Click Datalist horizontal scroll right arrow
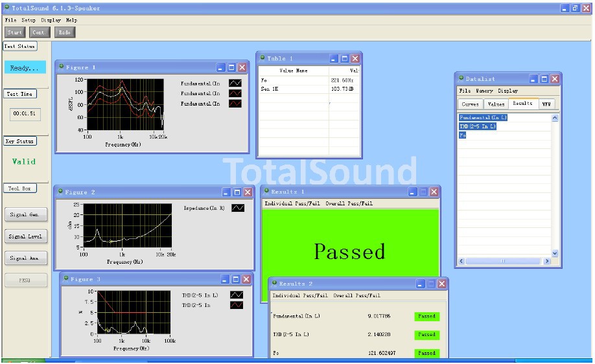595x364 pixels. click(547, 261)
